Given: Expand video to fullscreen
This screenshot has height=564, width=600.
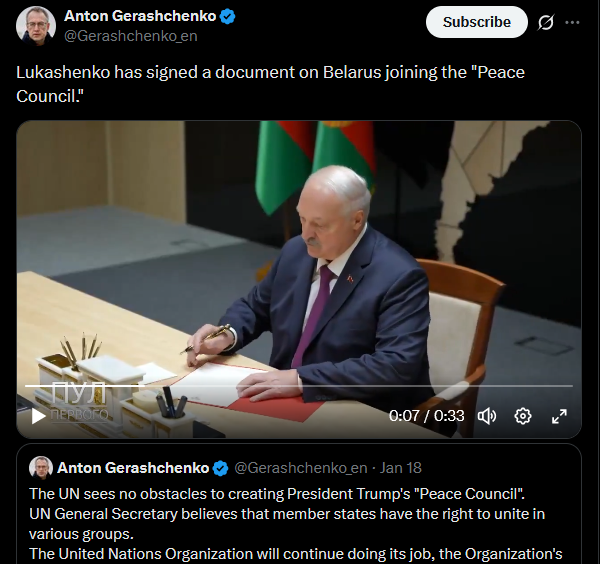Looking at the screenshot, I should [559, 416].
